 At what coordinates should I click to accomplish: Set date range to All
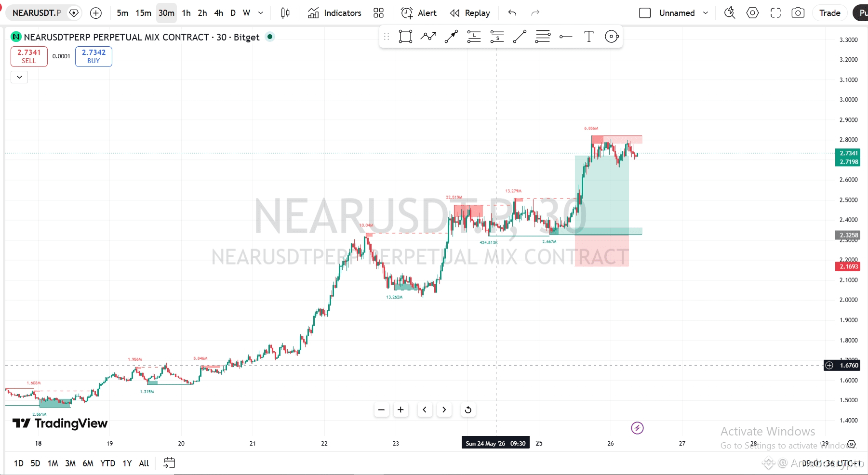[144, 463]
